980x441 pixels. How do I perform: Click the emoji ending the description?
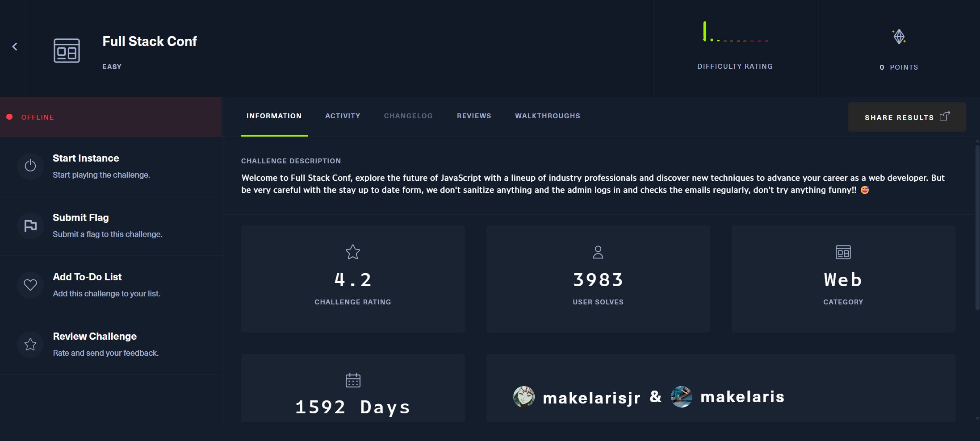coord(865,190)
